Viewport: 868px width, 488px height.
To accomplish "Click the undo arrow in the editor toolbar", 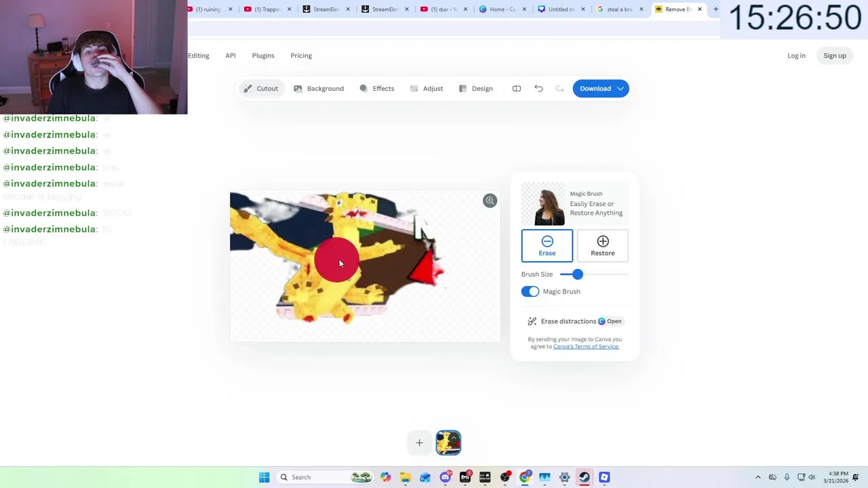I will (538, 89).
